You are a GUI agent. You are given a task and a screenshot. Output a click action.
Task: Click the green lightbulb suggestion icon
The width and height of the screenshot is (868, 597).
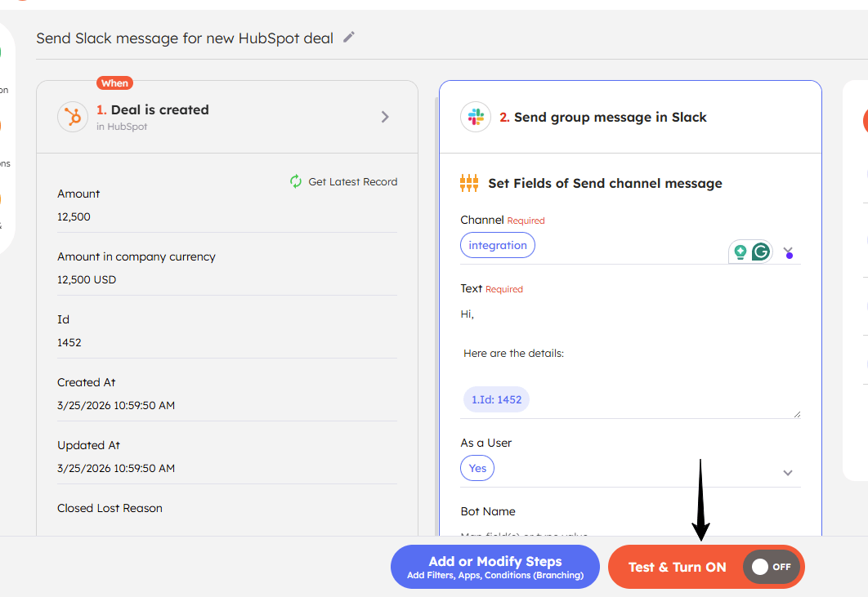pos(740,252)
